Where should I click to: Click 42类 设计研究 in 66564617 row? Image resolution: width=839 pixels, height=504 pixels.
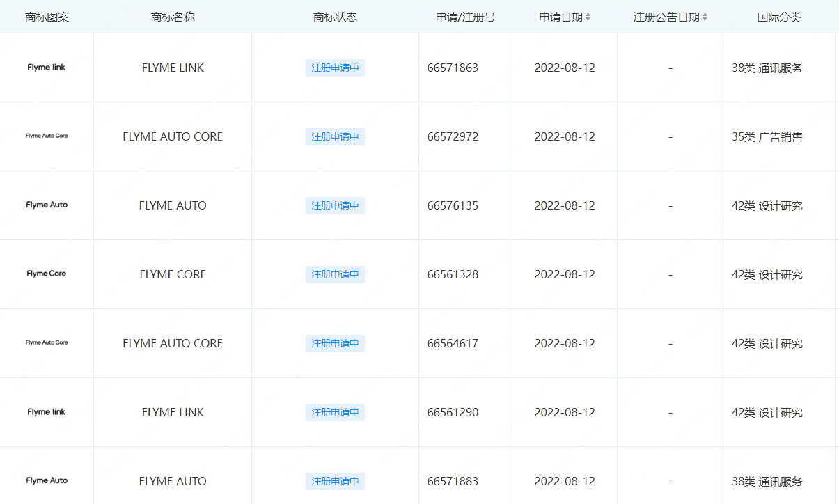click(767, 344)
